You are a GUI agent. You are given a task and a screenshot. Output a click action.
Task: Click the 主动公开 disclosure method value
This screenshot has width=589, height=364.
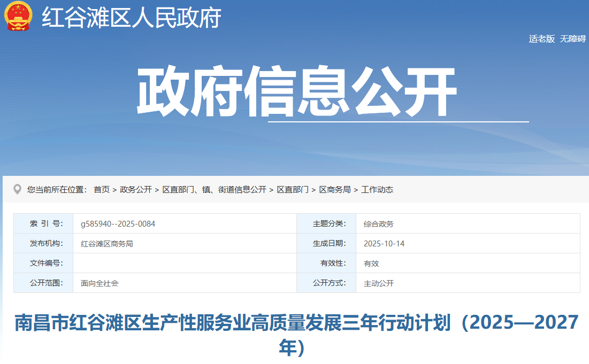point(378,283)
